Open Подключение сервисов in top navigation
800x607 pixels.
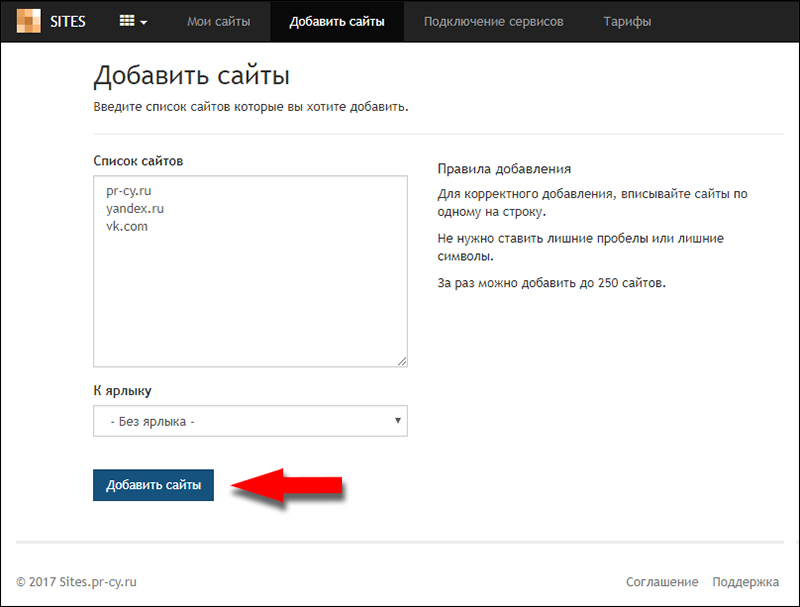click(x=493, y=21)
